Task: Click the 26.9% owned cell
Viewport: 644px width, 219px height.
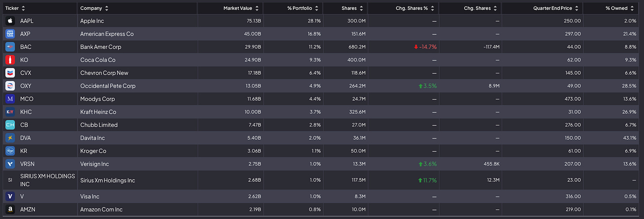Action: pos(629,112)
